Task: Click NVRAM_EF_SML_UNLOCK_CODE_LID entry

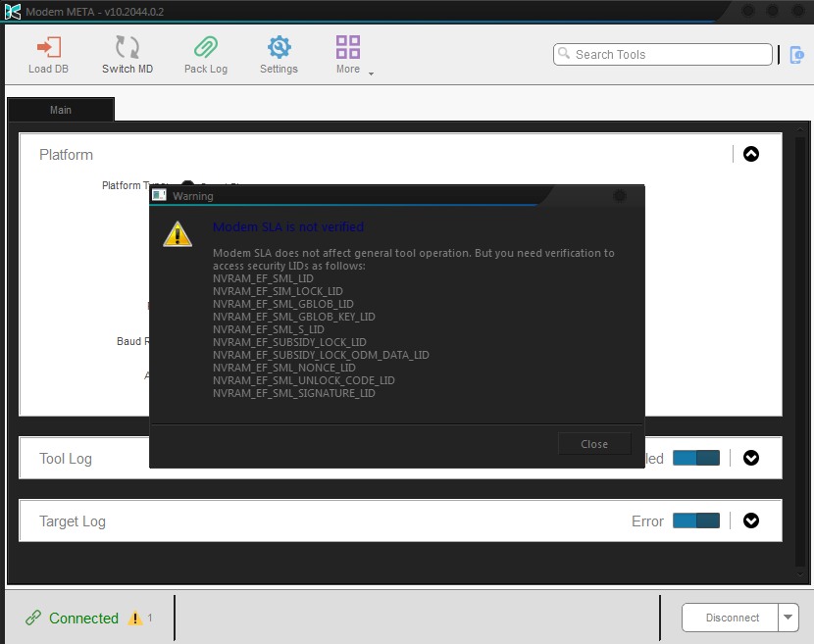Action: (x=304, y=380)
